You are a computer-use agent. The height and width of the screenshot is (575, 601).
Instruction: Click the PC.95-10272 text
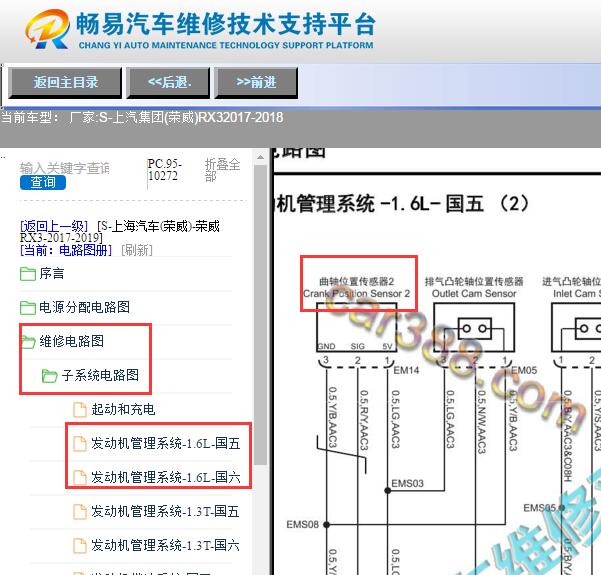coord(164,170)
